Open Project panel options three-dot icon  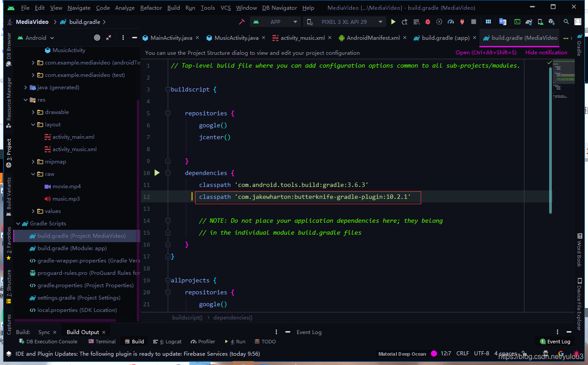123,38
